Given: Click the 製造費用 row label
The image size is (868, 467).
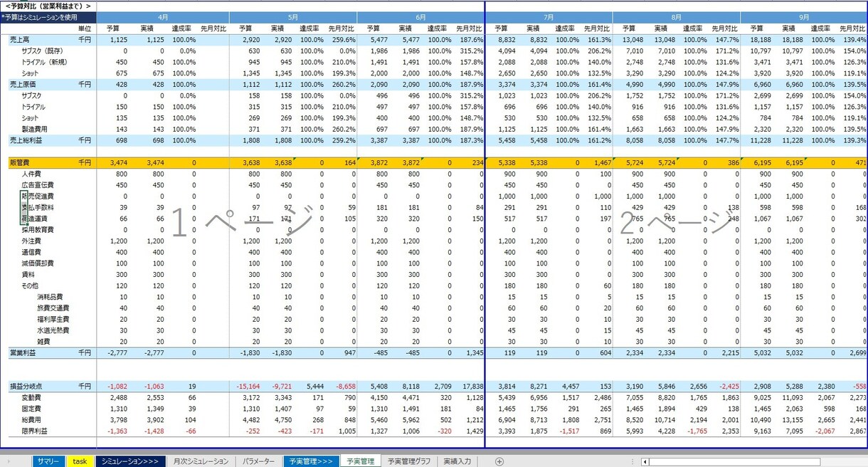Looking at the screenshot, I should coord(34,129).
